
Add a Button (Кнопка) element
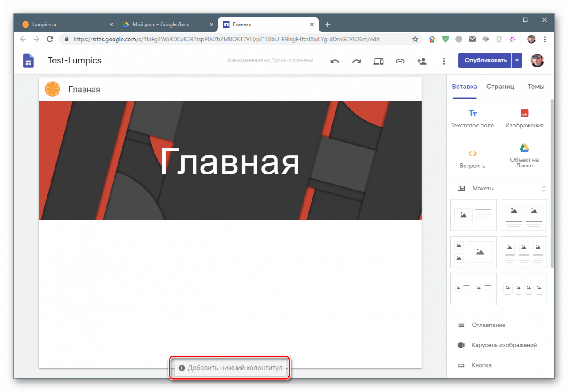tap(474, 365)
